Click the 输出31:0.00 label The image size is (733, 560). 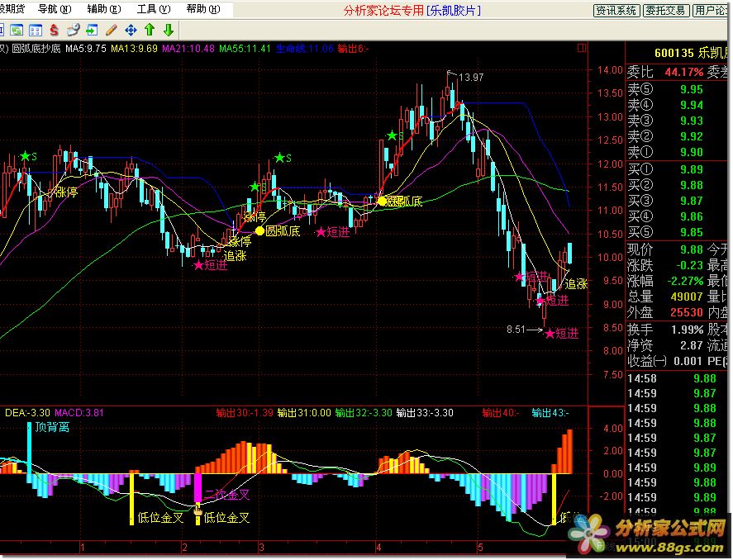[304, 413]
